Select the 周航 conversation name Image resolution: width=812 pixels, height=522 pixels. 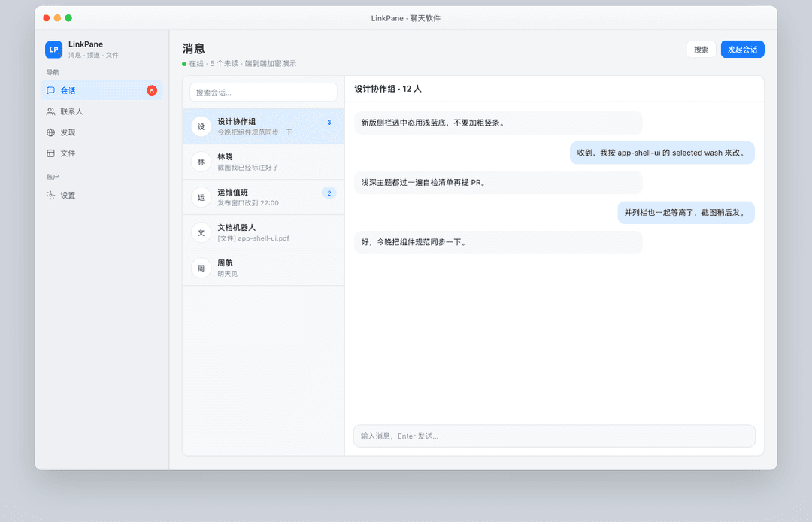pyautogui.click(x=226, y=263)
